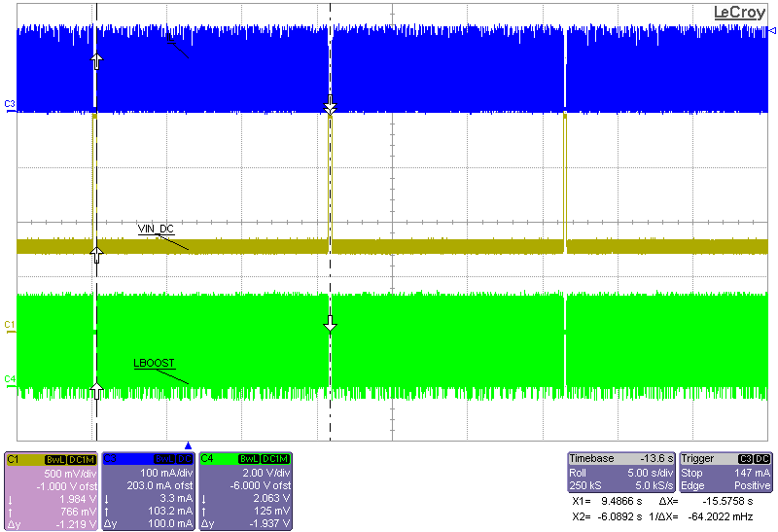Click the 100 mA/div scale value
The image size is (778, 532).
[x=166, y=473]
